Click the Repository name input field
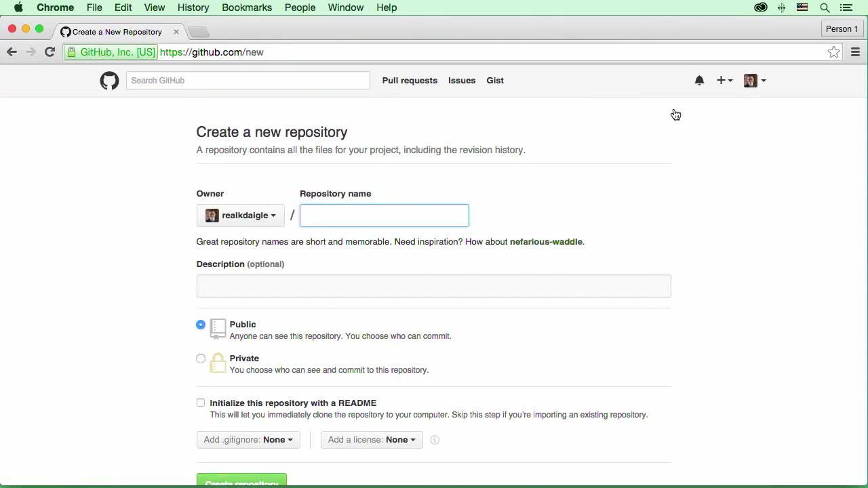 tap(384, 215)
